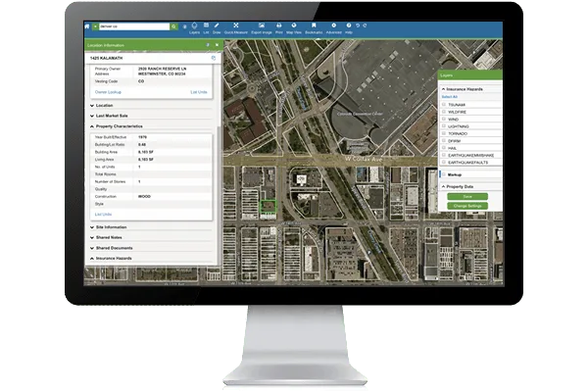This screenshot has width=588, height=392.
Task: Open the Help menu
Action: tap(348, 28)
